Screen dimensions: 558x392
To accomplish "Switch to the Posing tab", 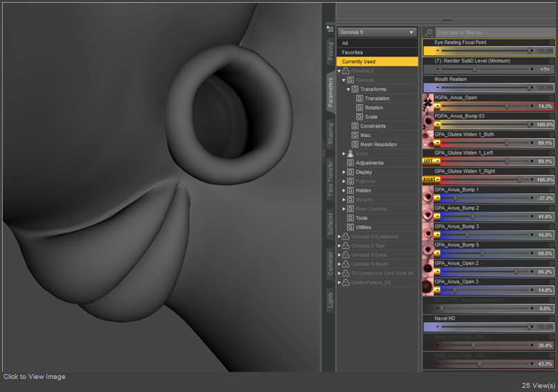I will [x=330, y=51].
